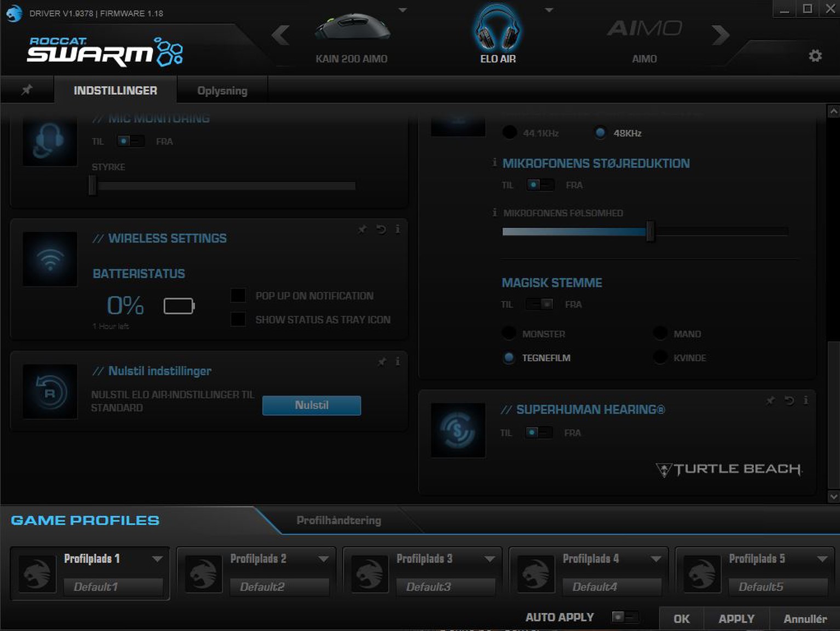
Task: Pin the Superhuman Hearing panel
Action: [x=770, y=400]
